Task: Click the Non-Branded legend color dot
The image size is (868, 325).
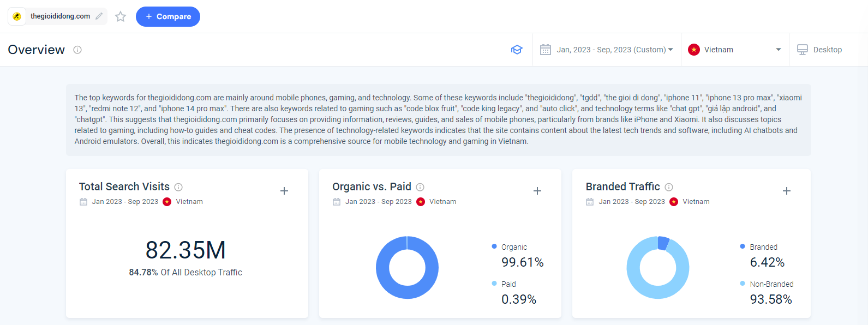Action: tap(743, 284)
